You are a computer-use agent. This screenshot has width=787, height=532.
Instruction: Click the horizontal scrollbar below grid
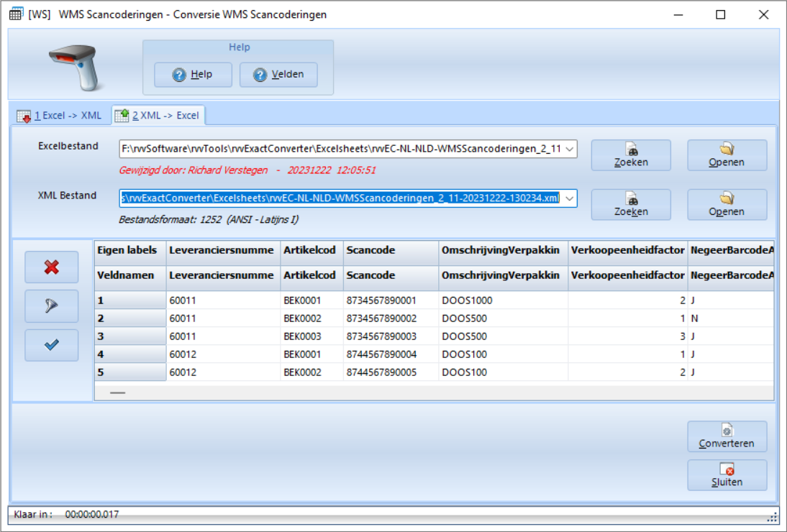118,393
